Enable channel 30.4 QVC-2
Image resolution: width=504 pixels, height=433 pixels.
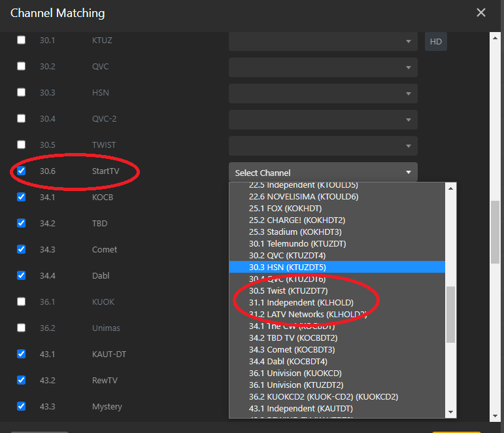click(21, 118)
